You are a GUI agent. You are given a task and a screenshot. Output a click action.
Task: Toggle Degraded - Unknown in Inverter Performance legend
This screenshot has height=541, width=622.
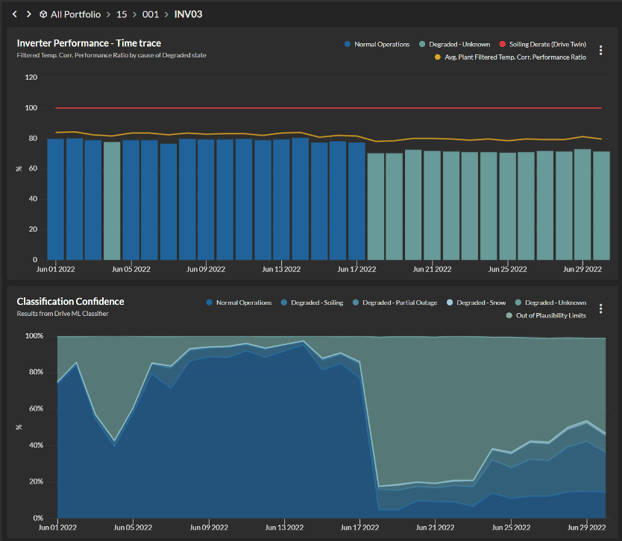[459, 44]
